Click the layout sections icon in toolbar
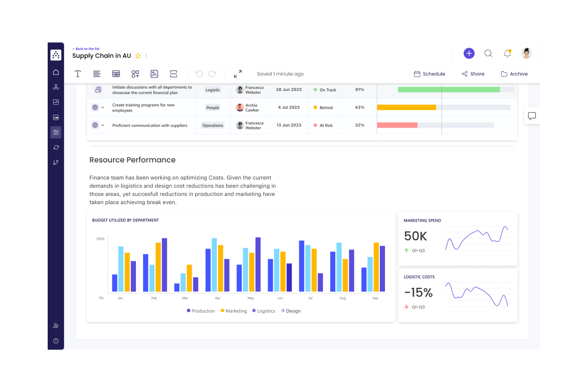 coord(173,73)
